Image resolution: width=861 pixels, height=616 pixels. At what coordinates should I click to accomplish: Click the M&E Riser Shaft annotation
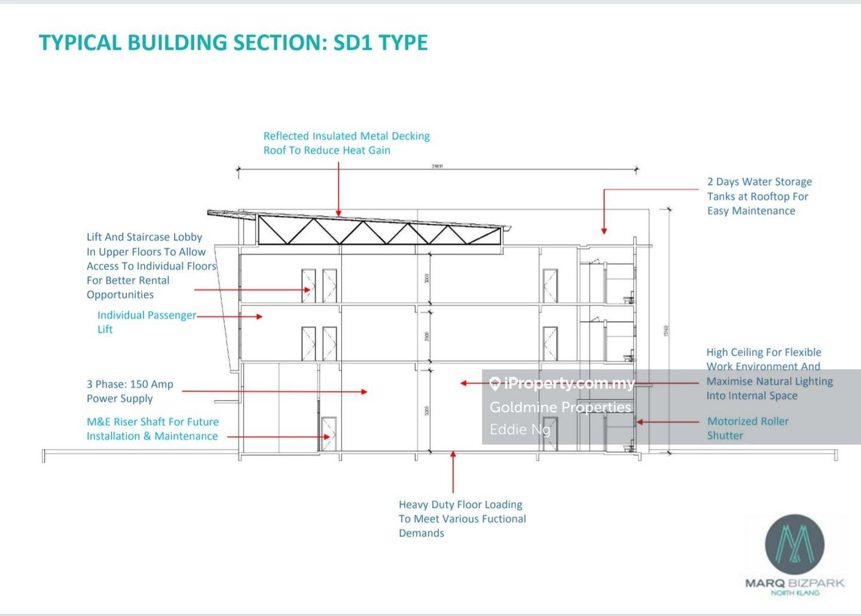[152, 429]
